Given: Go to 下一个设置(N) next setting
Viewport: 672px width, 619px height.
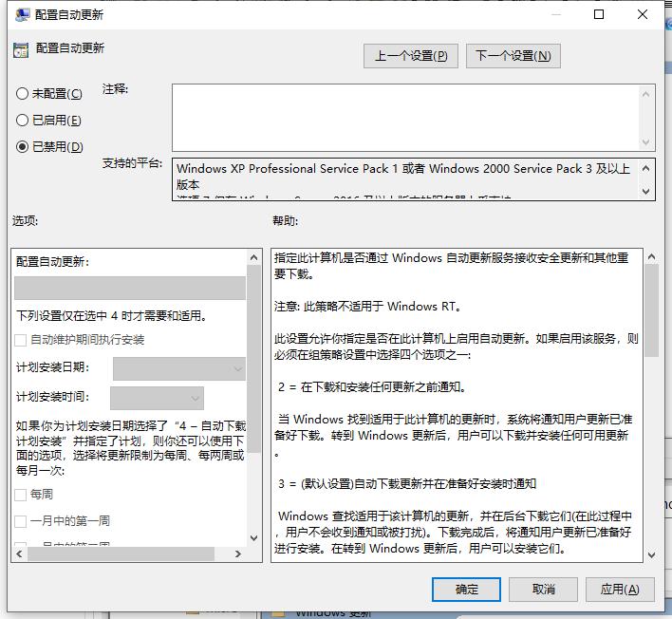Looking at the screenshot, I should pyautogui.click(x=513, y=56).
